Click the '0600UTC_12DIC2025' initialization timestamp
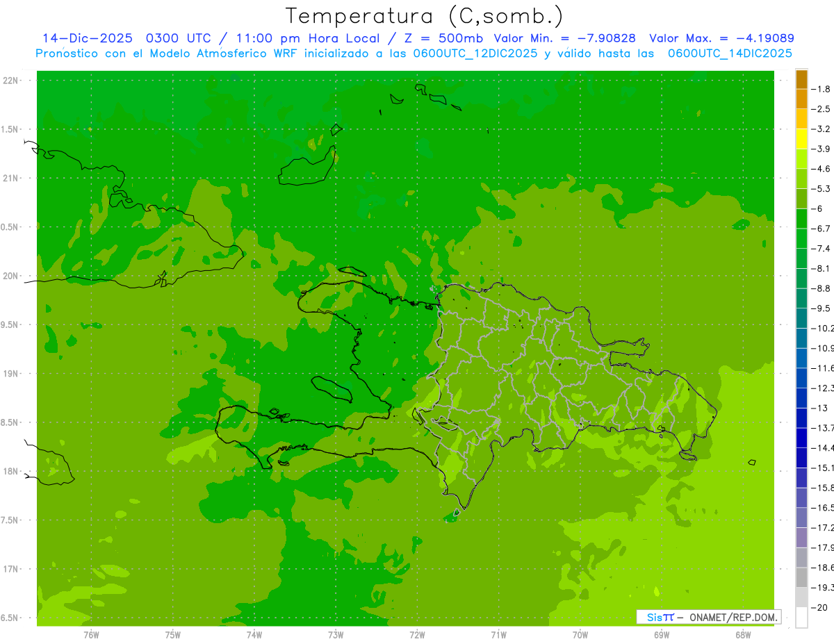834x644 pixels. tap(475, 53)
